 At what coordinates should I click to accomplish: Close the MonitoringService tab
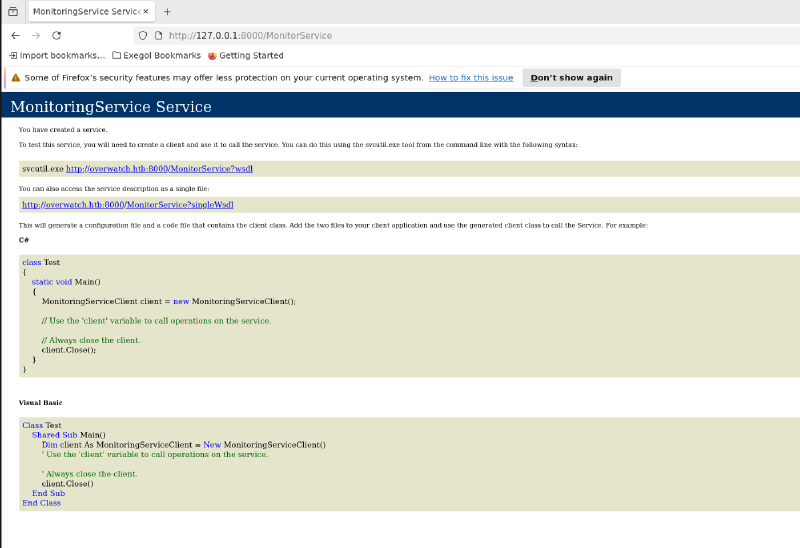coord(146,11)
